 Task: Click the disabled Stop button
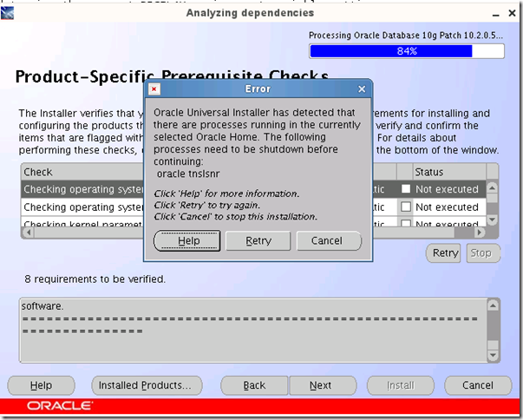(483, 253)
